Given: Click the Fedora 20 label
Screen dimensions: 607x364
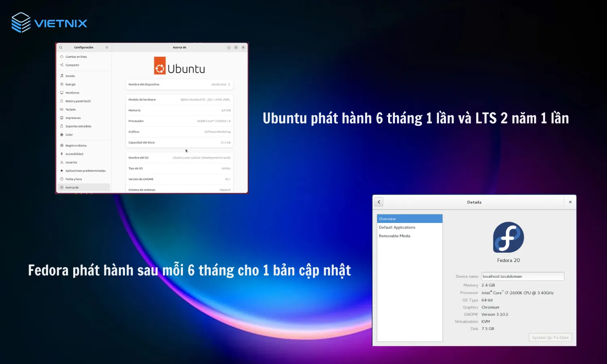Looking at the screenshot, I should (508, 260).
